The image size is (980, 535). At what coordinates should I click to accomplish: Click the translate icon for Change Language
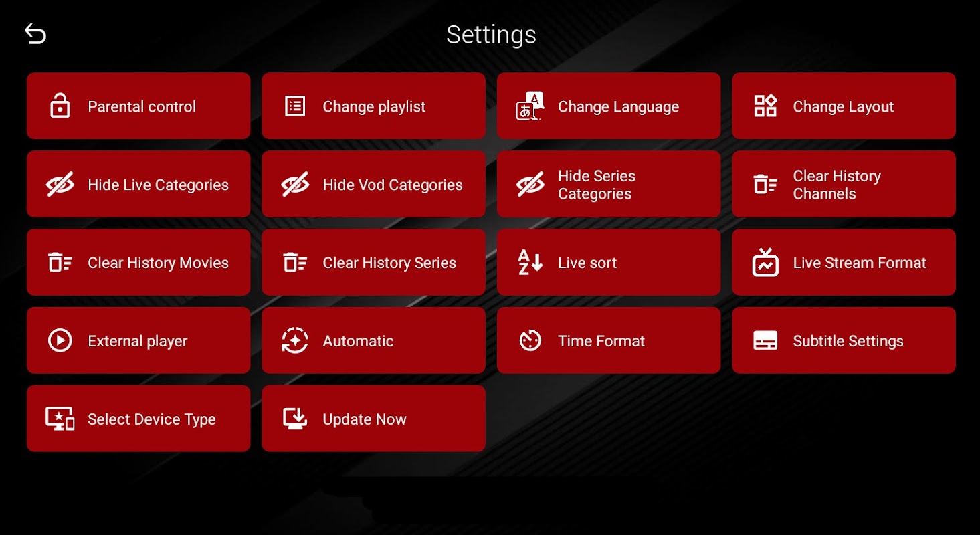pos(530,106)
